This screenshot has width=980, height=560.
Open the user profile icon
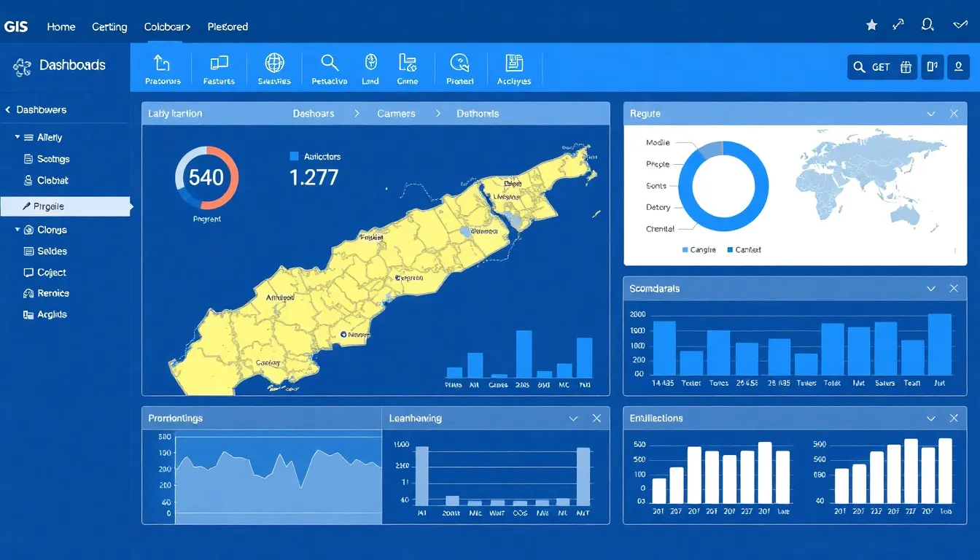(957, 67)
